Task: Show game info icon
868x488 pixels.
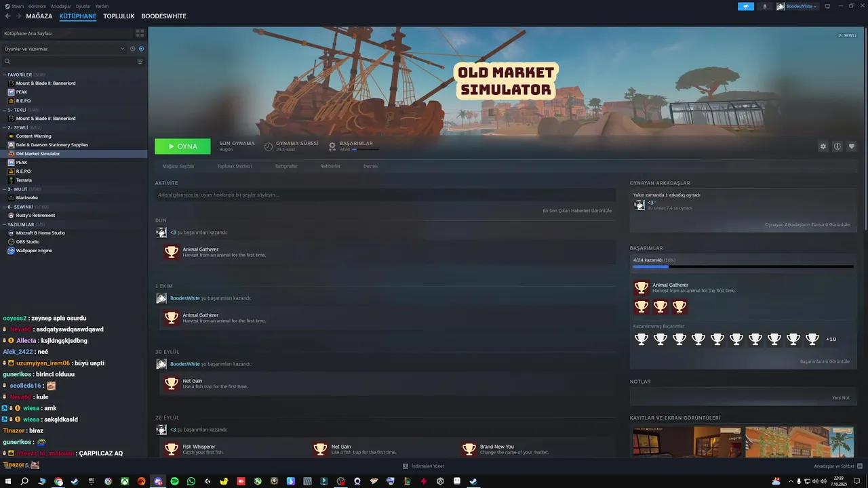Action: (837, 146)
